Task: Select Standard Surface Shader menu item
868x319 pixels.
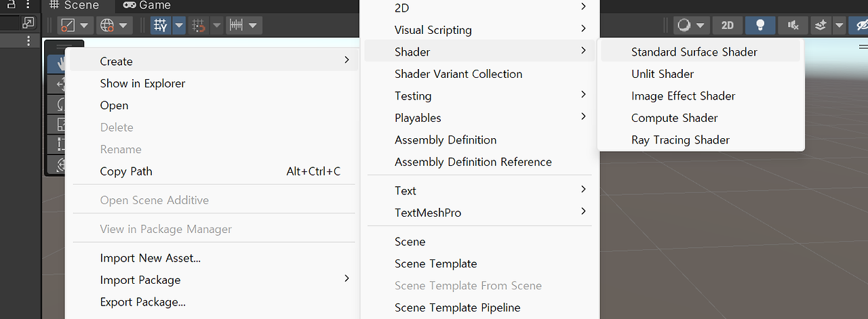Action: [x=694, y=51]
